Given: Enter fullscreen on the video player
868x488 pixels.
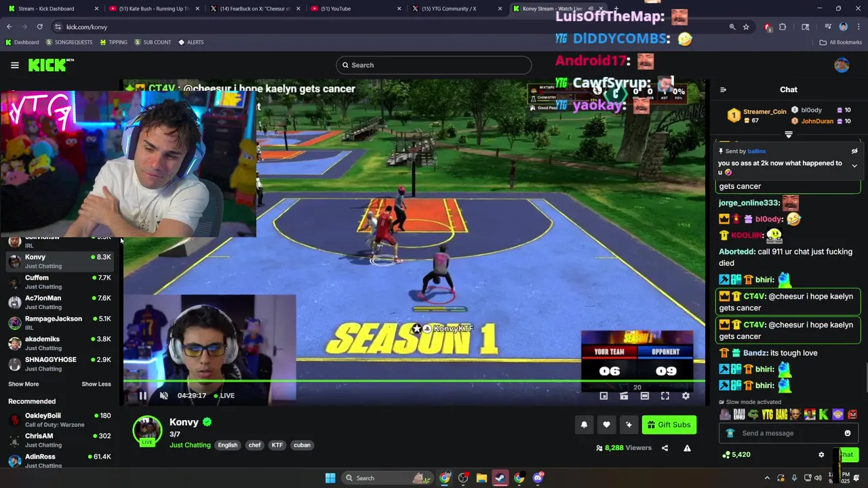Looking at the screenshot, I should coord(665,396).
